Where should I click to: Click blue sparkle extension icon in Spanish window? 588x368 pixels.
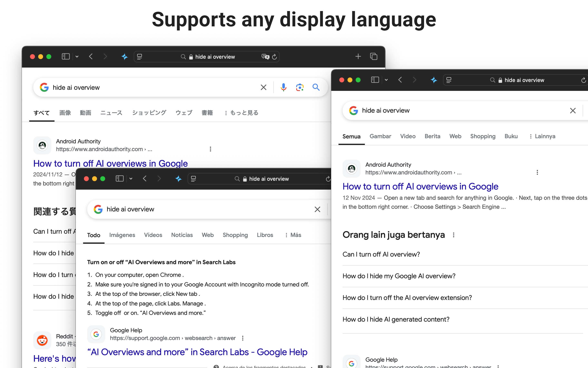(178, 179)
